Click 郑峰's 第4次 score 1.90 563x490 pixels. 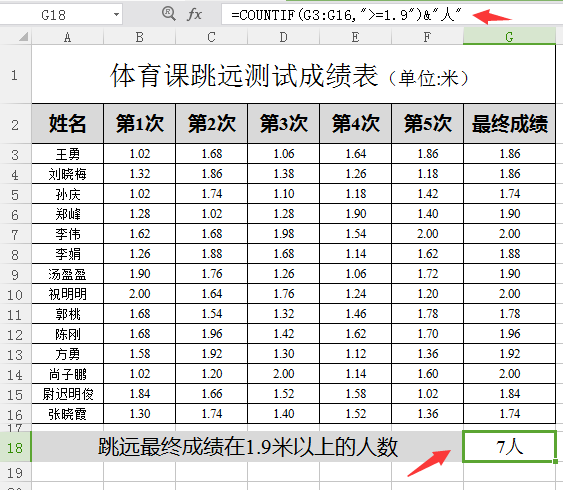[355, 214]
